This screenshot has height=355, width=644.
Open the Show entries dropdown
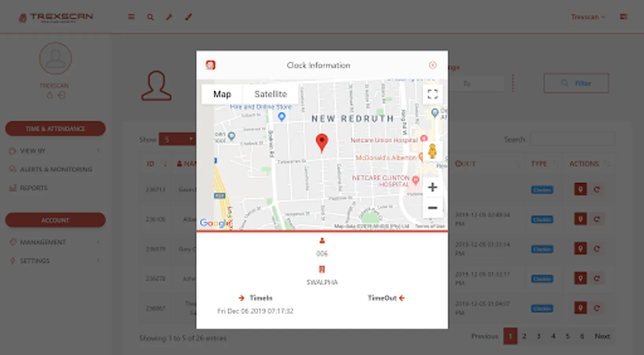coord(178,139)
